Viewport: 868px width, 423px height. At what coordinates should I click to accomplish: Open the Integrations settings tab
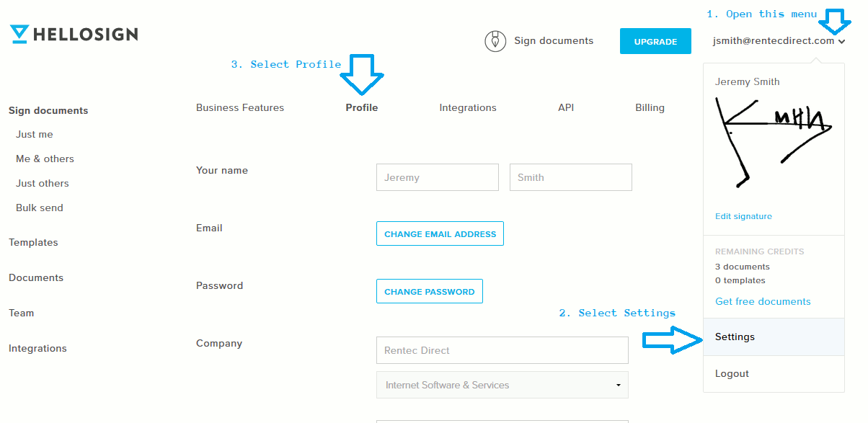tap(468, 107)
